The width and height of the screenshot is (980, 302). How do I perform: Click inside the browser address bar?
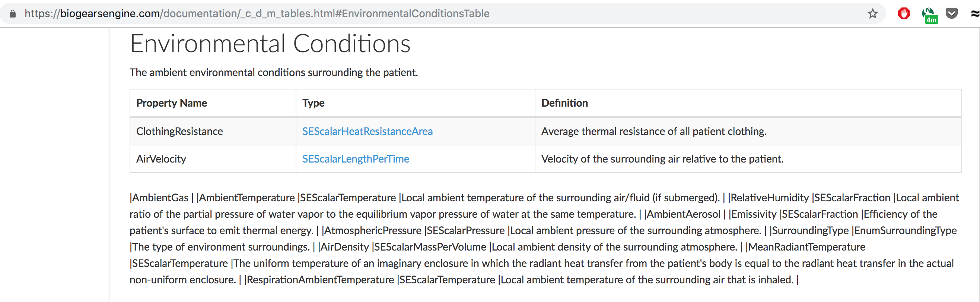coord(266,13)
